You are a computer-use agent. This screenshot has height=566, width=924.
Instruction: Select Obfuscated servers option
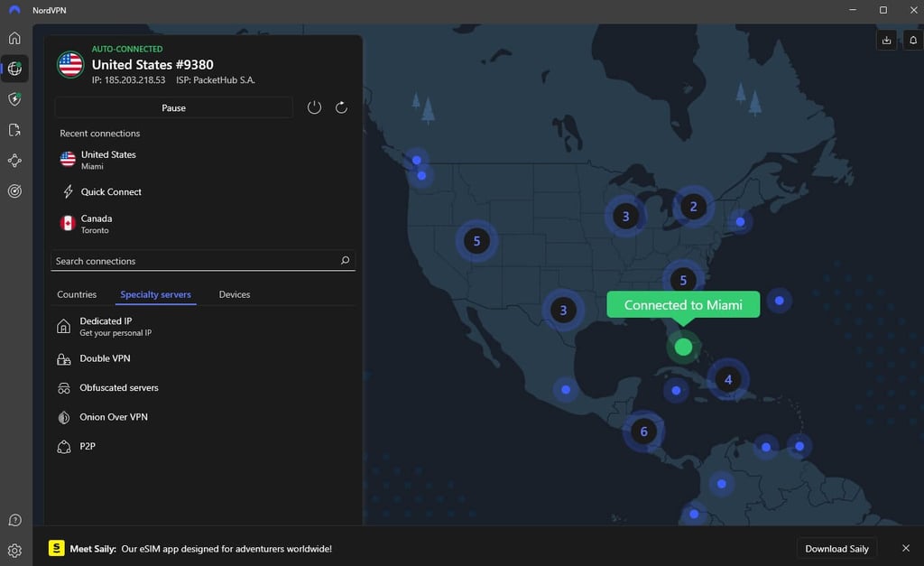203,388
